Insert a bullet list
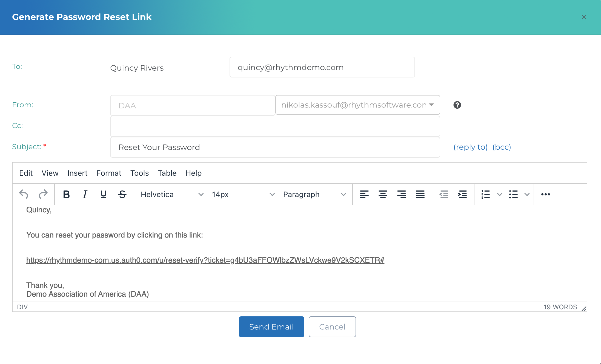This screenshot has height=364, width=601. pos(513,194)
